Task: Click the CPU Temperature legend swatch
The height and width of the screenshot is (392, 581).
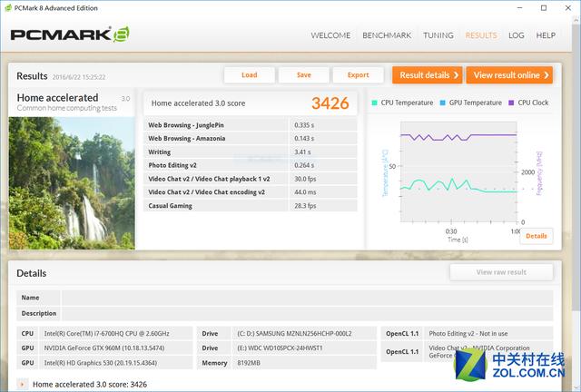Action: [375, 103]
